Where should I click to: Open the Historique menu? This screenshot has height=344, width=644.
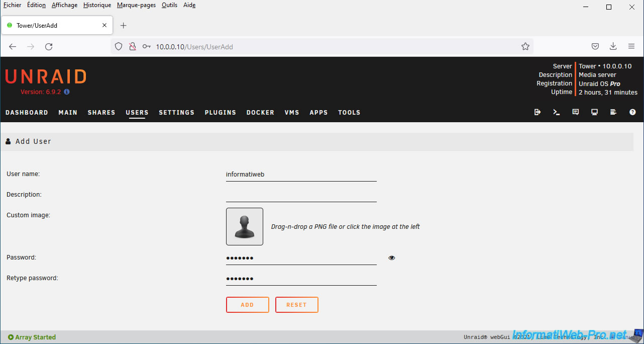[97, 5]
